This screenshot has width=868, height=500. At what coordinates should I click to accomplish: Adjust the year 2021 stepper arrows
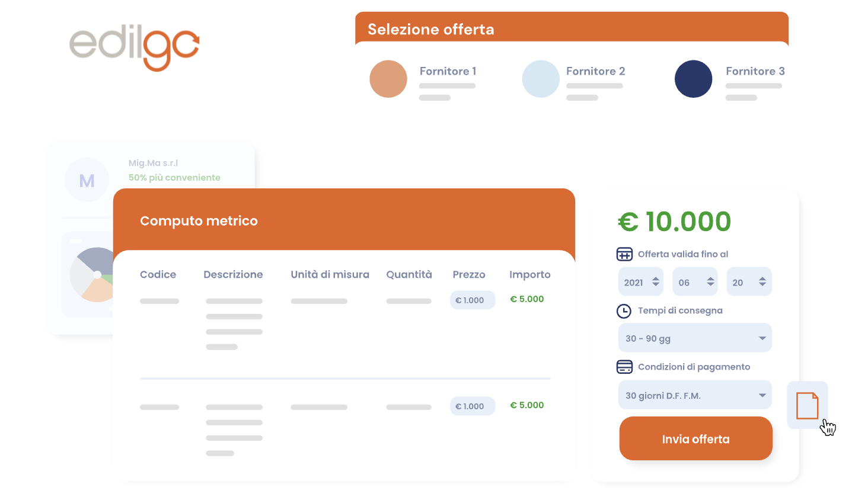coord(656,282)
